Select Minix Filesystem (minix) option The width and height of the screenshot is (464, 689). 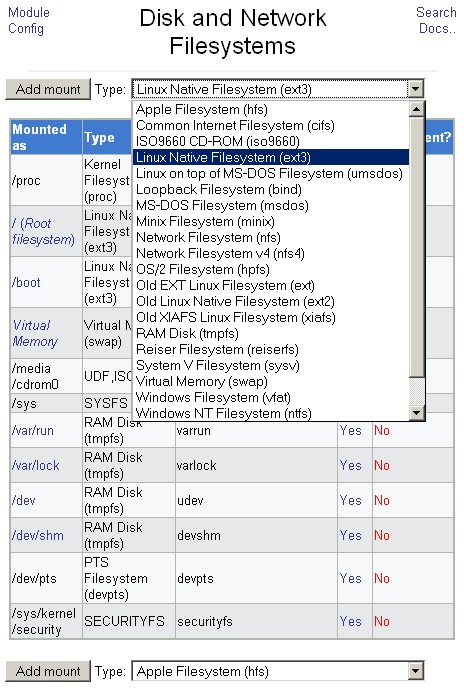[x=271, y=221]
